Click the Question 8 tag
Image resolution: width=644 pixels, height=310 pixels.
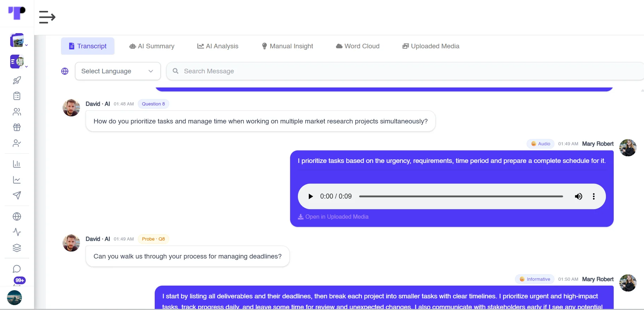click(x=153, y=104)
